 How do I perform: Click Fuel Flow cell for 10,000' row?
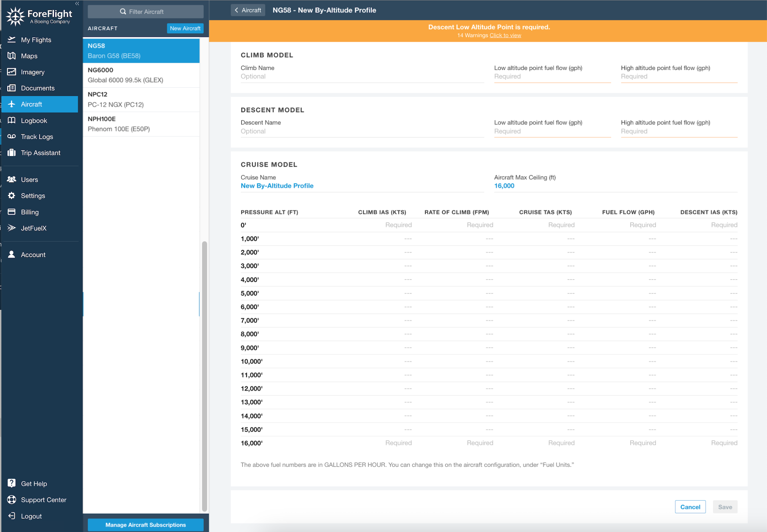tap(652, 361)
